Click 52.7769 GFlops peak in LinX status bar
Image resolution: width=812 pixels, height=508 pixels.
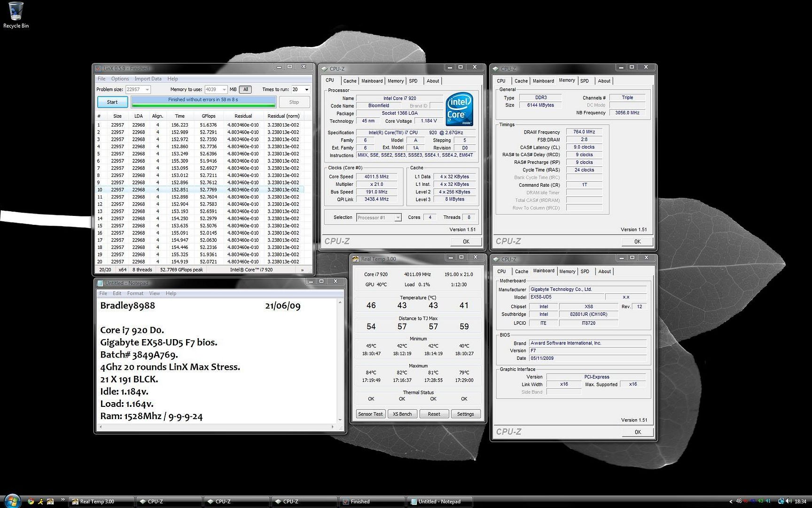pos(181,270)
